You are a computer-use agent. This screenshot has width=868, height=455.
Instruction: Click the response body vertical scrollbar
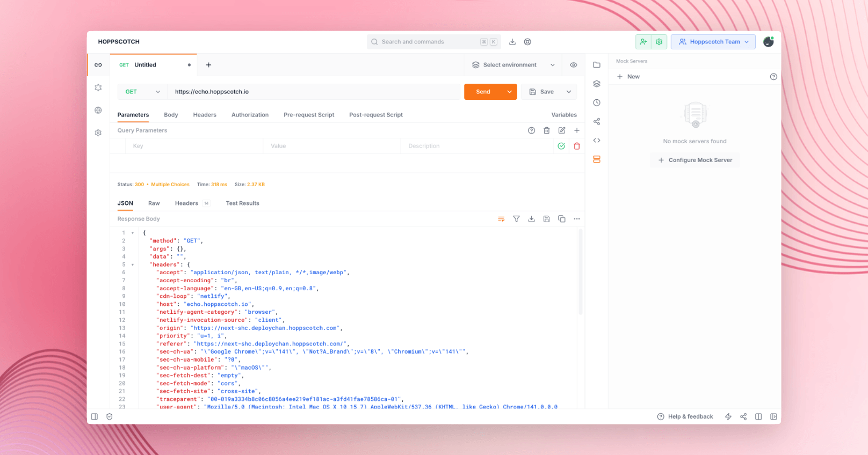coord(581,271)
